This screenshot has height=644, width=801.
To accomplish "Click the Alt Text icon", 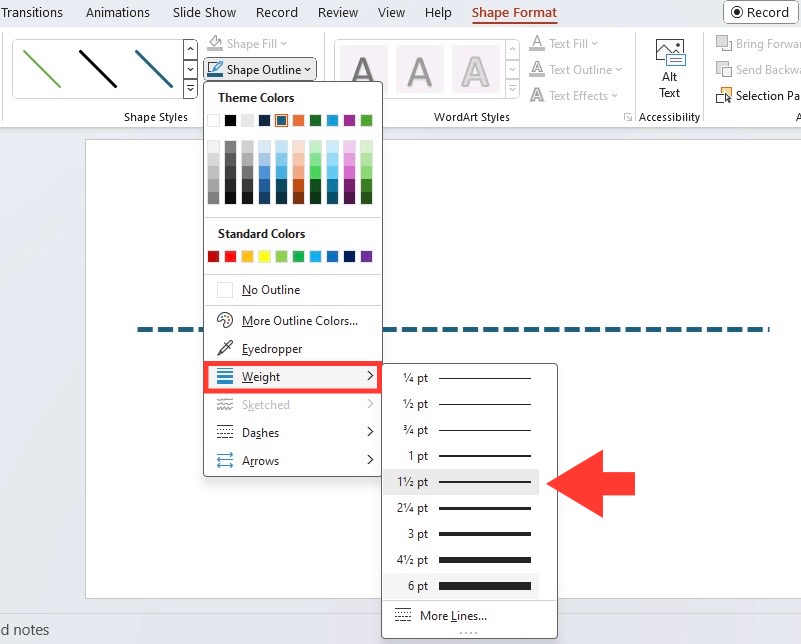I will (669, 53).
